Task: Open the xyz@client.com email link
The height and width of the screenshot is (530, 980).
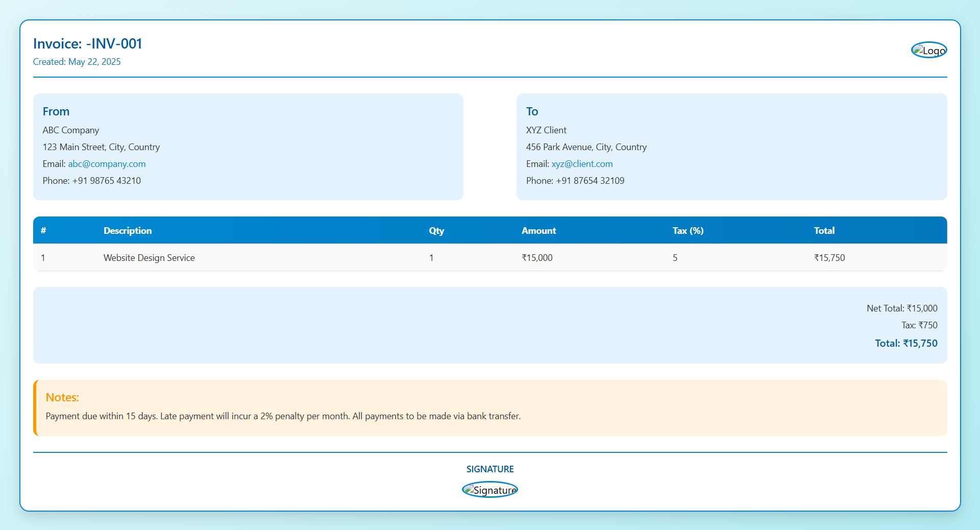Action: [582, 164]
